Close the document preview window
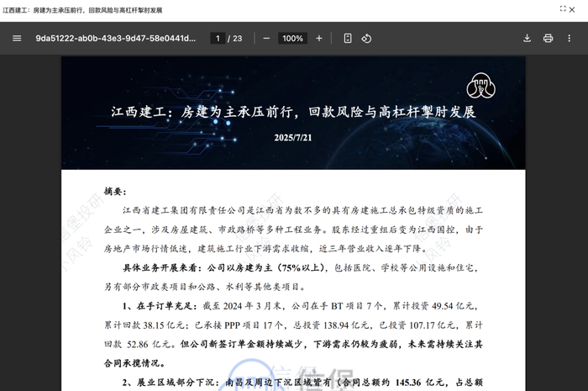 pos(572,10)
